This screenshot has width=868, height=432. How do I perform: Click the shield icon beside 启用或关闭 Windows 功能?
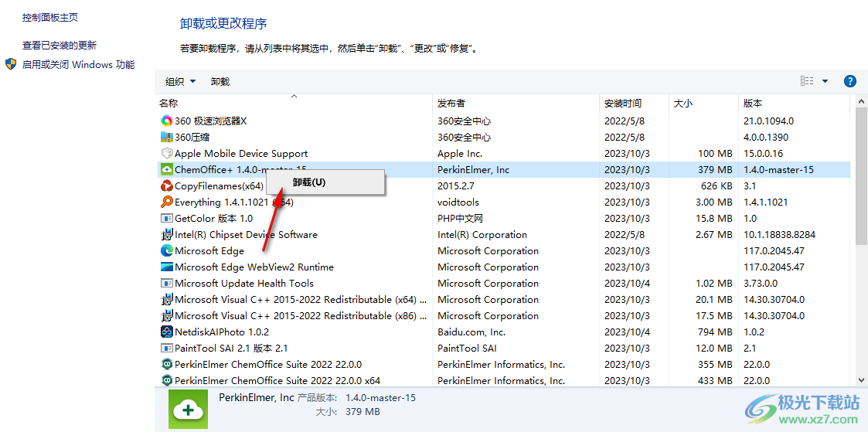point(11,64)
